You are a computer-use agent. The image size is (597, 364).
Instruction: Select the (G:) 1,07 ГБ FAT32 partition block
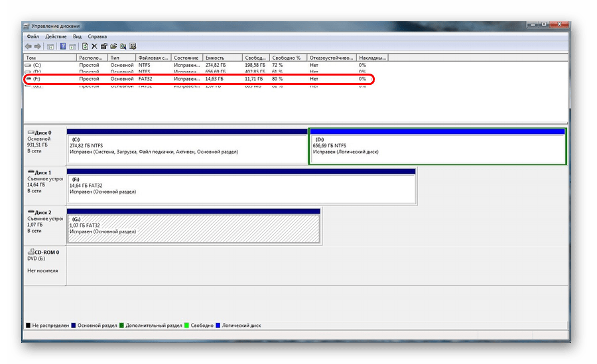194,226
